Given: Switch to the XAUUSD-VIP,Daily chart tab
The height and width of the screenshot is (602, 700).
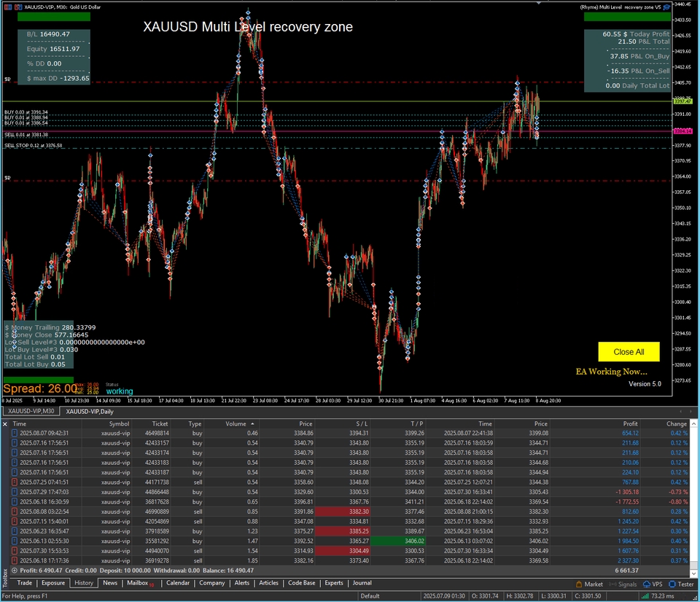Looking at the screenshot, I should pyautogui.click(x=86, y=412).
